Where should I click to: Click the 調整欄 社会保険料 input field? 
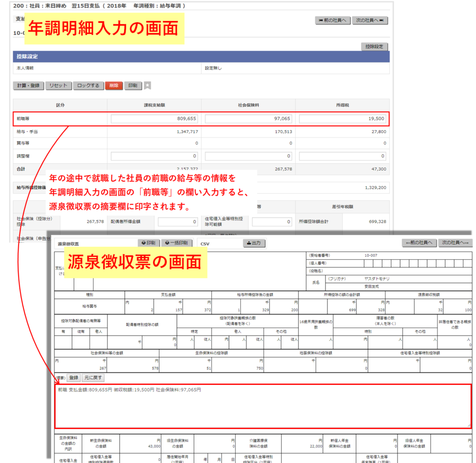point(249,155)
